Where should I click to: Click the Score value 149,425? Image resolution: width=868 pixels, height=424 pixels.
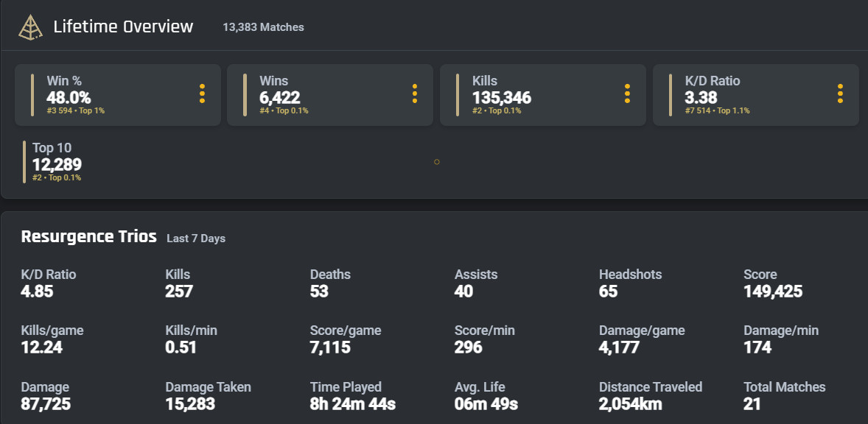click(x=773, y=291)
